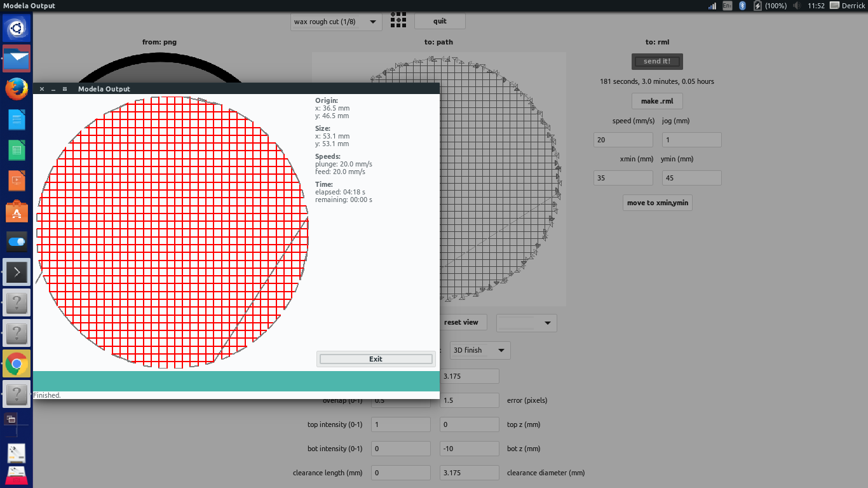Click the 'to: path' heading

pyautogui.click(x=438, y=43)
